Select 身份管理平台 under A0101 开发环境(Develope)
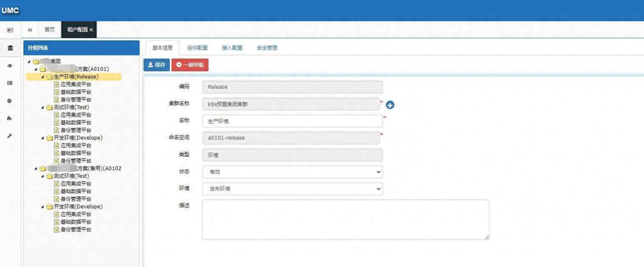Screen dimensions: 644x267 (76, 161)
